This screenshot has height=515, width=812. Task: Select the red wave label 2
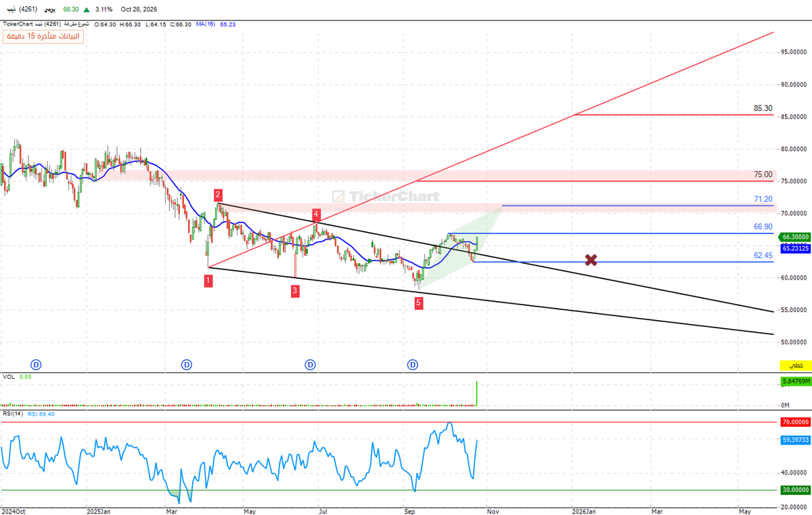[218, 195]
